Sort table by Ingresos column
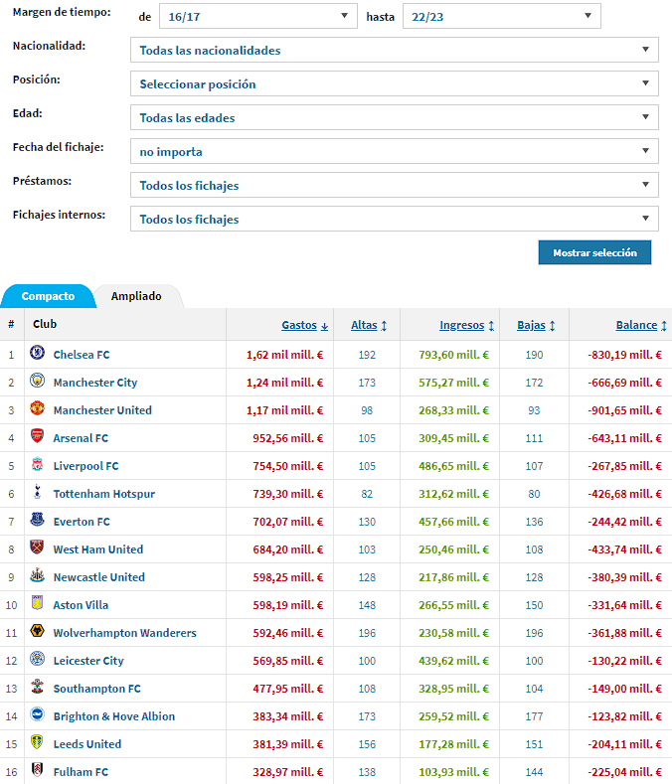 pyautogui.click(x=467, y=325)
